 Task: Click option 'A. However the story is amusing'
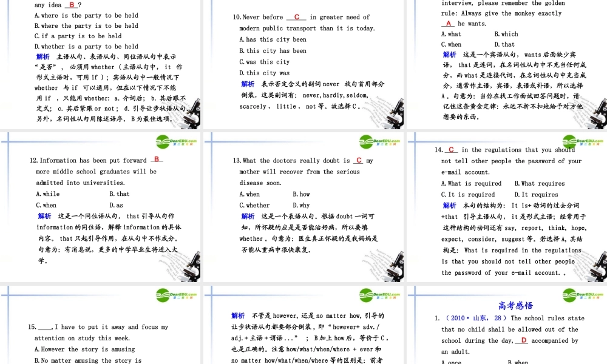tap(85, 349)
